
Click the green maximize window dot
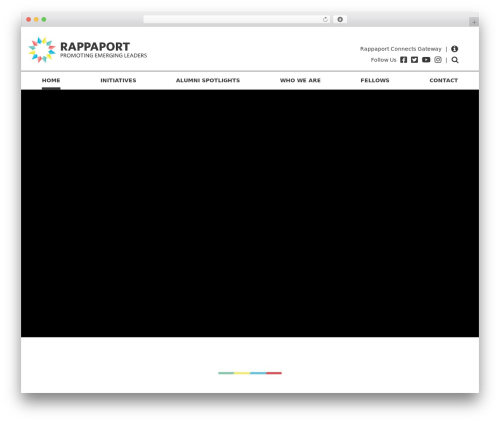coord(44,19)
